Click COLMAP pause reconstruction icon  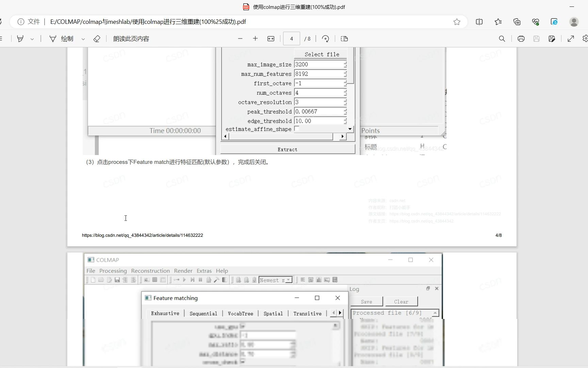200,280
